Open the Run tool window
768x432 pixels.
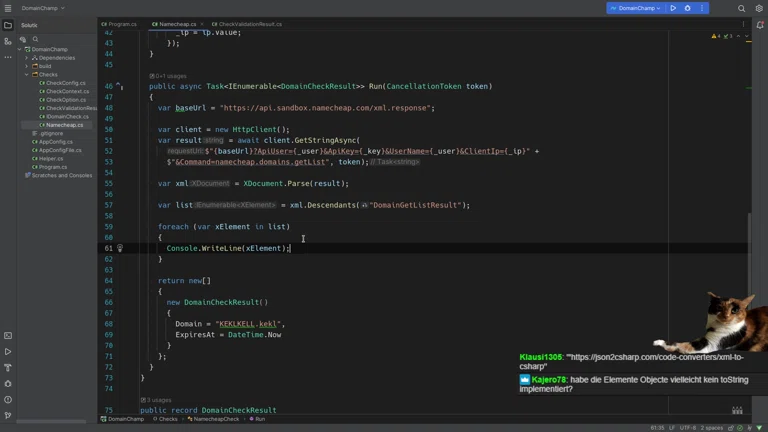coord(8,352)
